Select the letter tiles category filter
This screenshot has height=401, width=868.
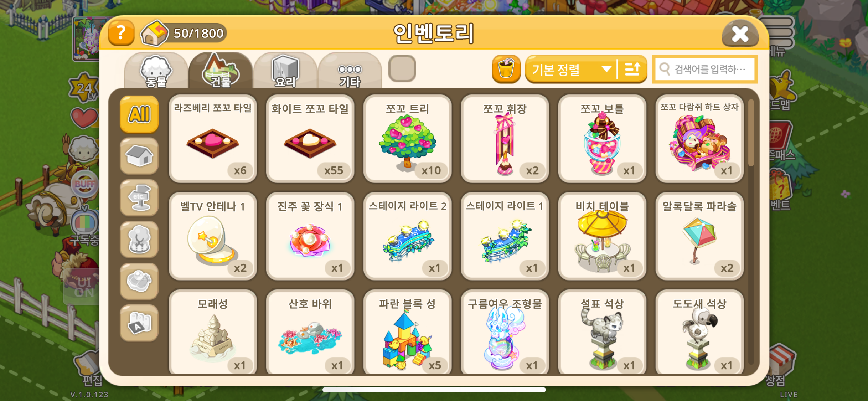click(x=139, y=323)
